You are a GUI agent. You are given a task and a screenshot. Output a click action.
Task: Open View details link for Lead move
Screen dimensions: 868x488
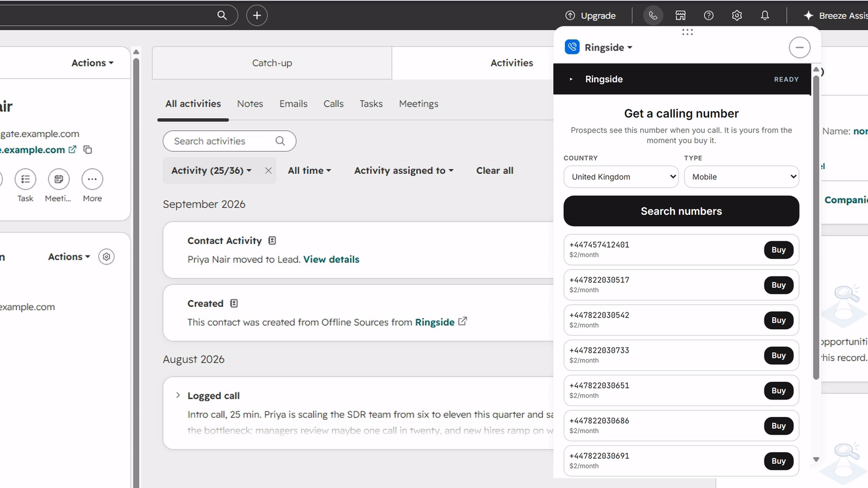[331, 259]
